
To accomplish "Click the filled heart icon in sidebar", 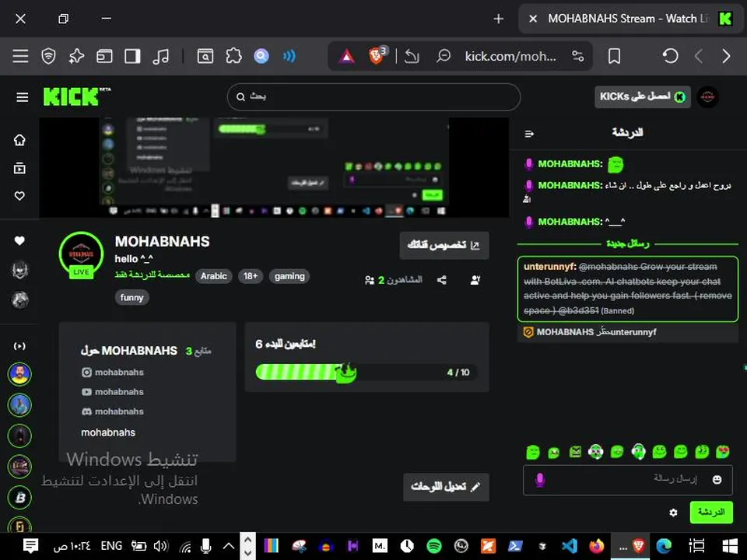I will [x=19, y=241].
